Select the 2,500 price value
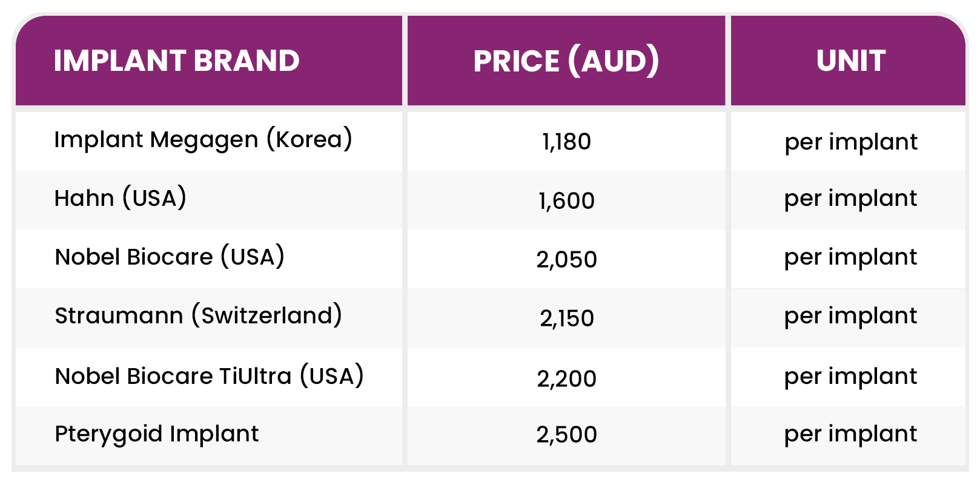 pyautogui.click(x=566, y=434)
